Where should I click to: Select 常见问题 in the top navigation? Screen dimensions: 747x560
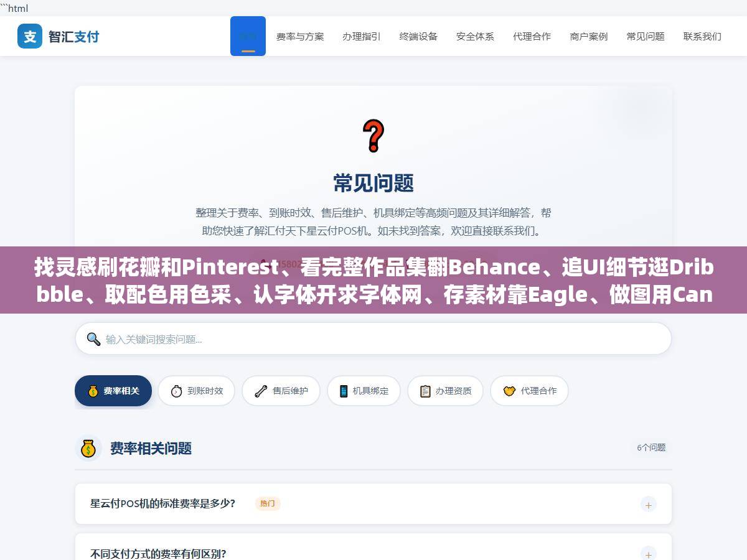[646, 36]
